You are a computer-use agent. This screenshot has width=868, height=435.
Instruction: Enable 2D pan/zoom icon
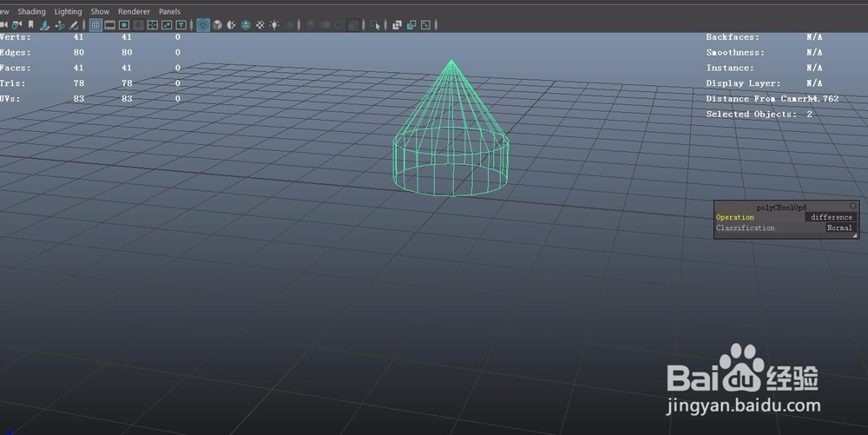coord(59,25)
